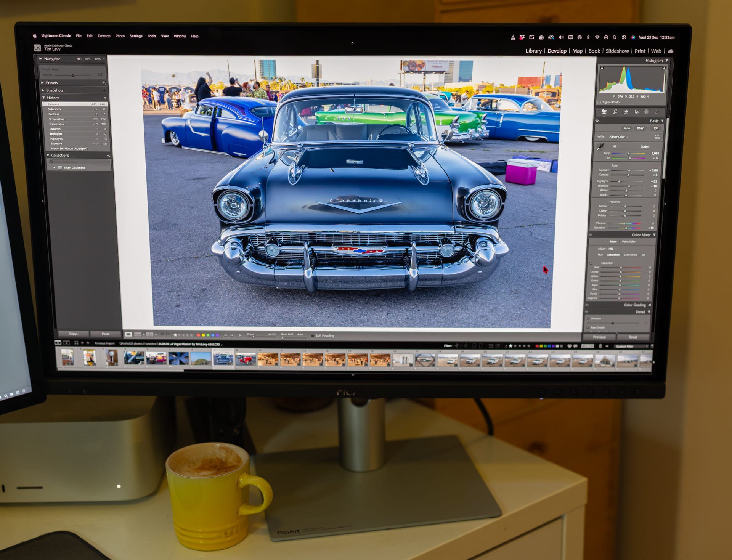Click the Exposure slider handle

tap(629, 170)
